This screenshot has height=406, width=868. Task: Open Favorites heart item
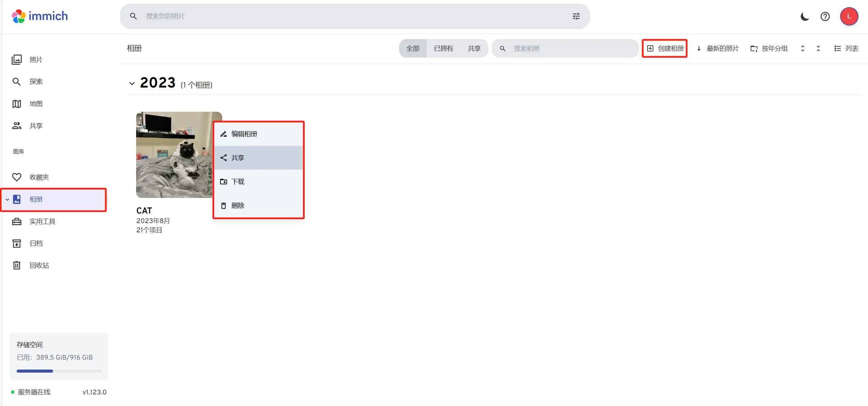coord(39,177)
